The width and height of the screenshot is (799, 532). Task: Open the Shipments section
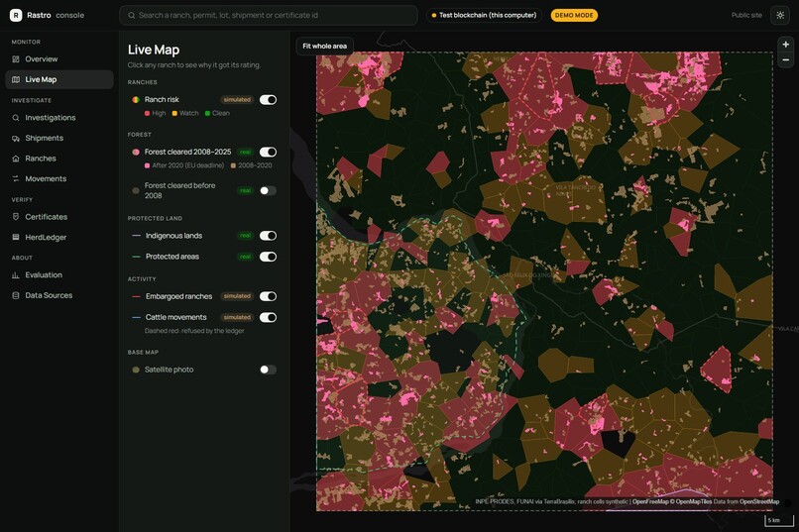[59, 138]
